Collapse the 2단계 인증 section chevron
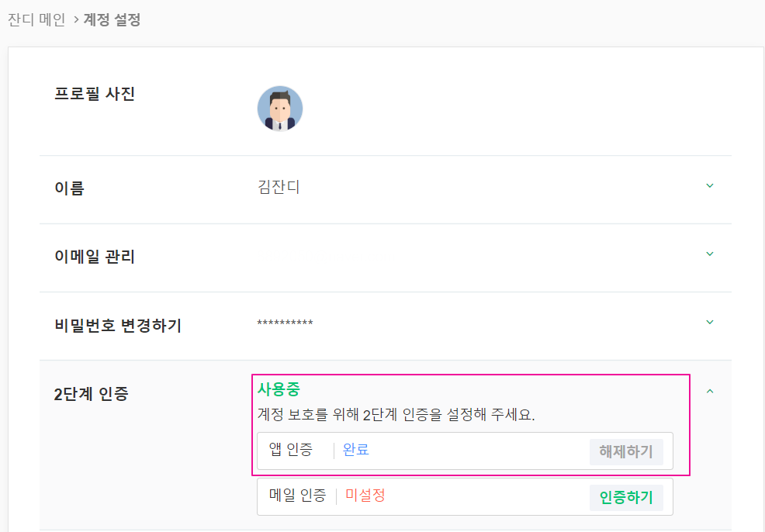The height and width of the screenshot is (532, 765). 709,392
